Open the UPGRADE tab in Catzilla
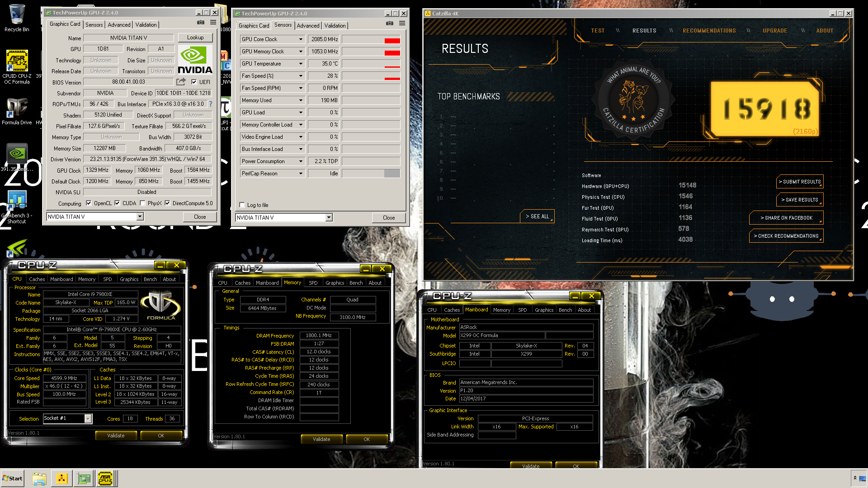Viewport: 868px width, 488px height. click(x=775, y=31)
